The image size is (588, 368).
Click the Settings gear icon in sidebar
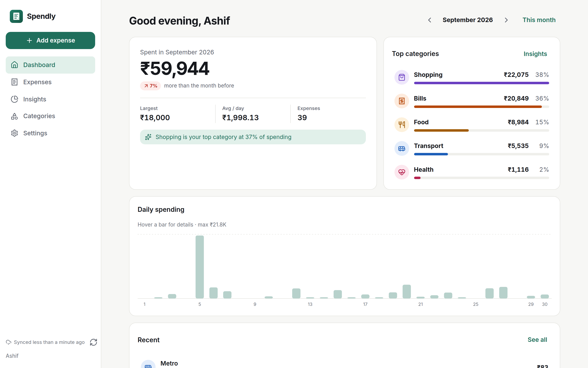coord(14,133)
